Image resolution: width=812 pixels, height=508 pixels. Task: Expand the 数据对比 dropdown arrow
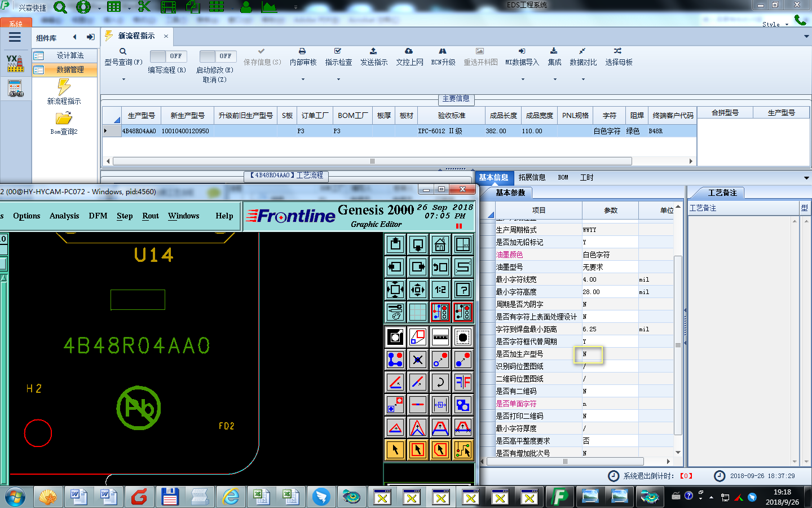pos(583,80)
